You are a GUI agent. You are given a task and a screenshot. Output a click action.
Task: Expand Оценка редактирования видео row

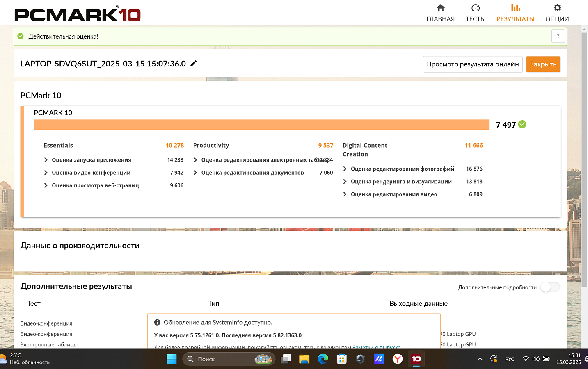tap(345, 194)
